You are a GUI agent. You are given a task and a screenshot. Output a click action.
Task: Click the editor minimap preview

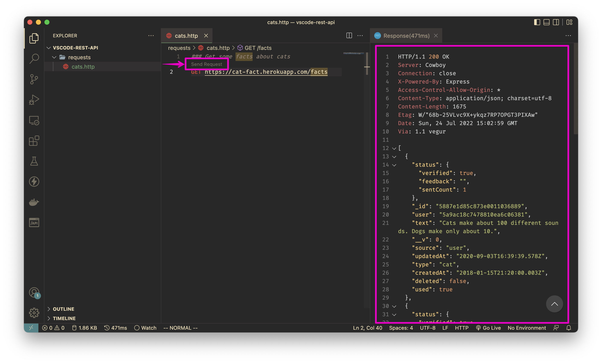coord(353,53)
